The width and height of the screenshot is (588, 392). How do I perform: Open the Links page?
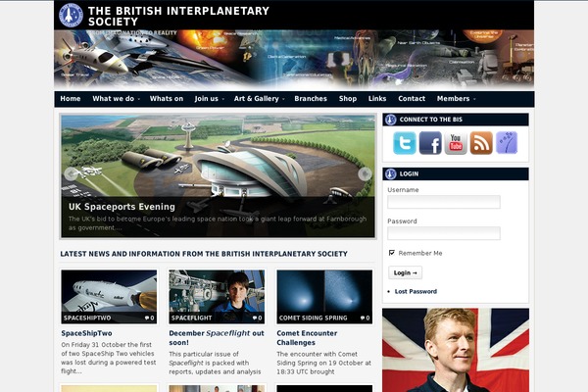[377, 99]
